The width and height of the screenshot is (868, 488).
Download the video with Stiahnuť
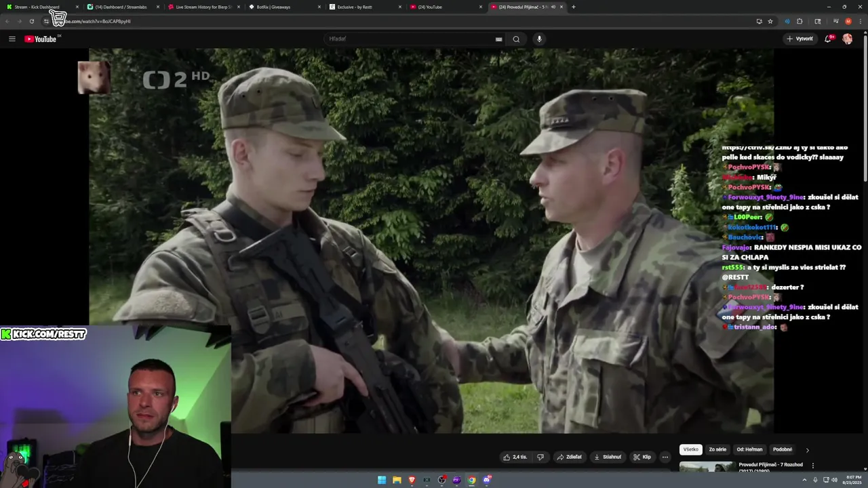point(608,457)
